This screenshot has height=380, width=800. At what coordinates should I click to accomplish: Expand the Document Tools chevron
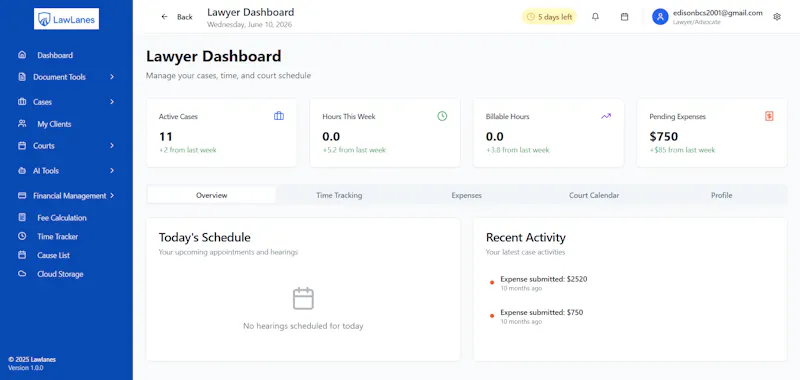[x=112, y=77]
